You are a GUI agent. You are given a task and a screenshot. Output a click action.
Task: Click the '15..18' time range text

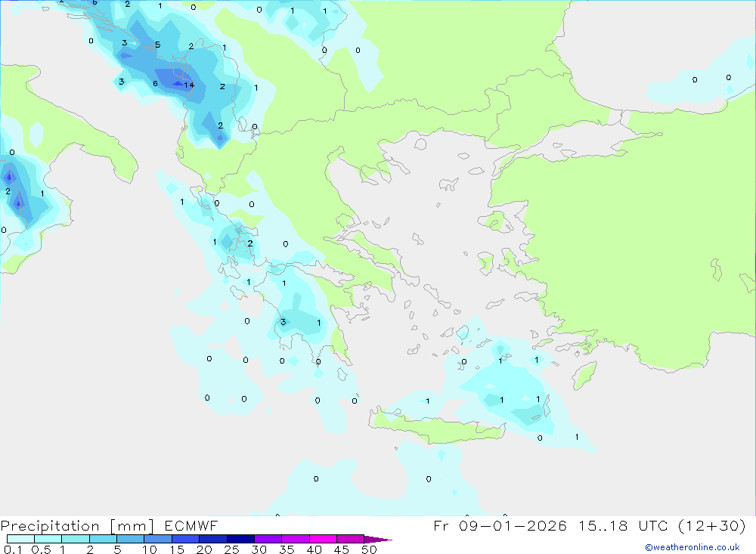(x=603, y=525)
